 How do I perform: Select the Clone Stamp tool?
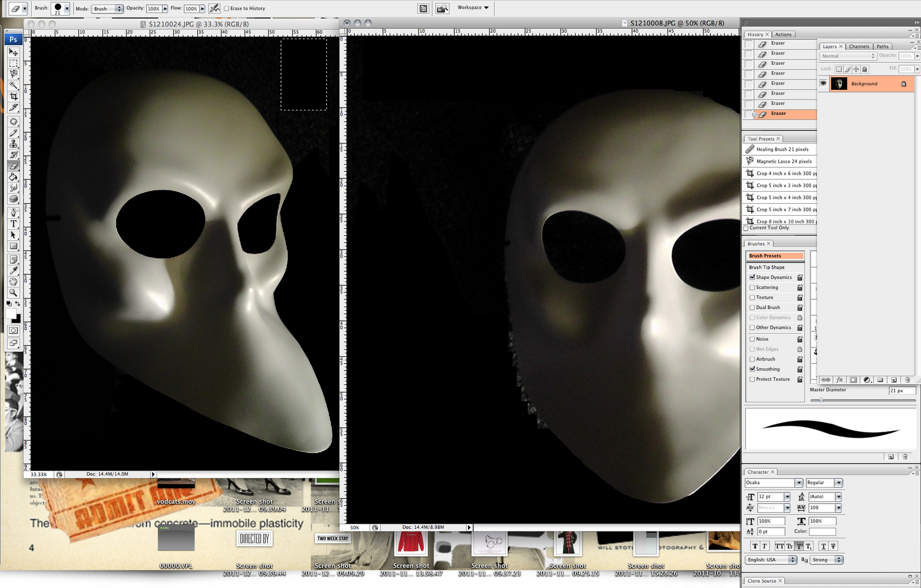(x=13, y=144)
